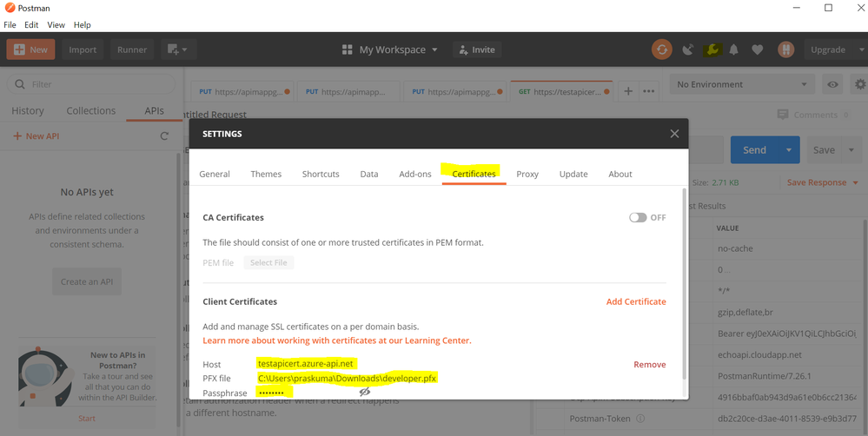Open the user avatar menu
The height and width of the screenshot is (436, 868).
(785, 50)
